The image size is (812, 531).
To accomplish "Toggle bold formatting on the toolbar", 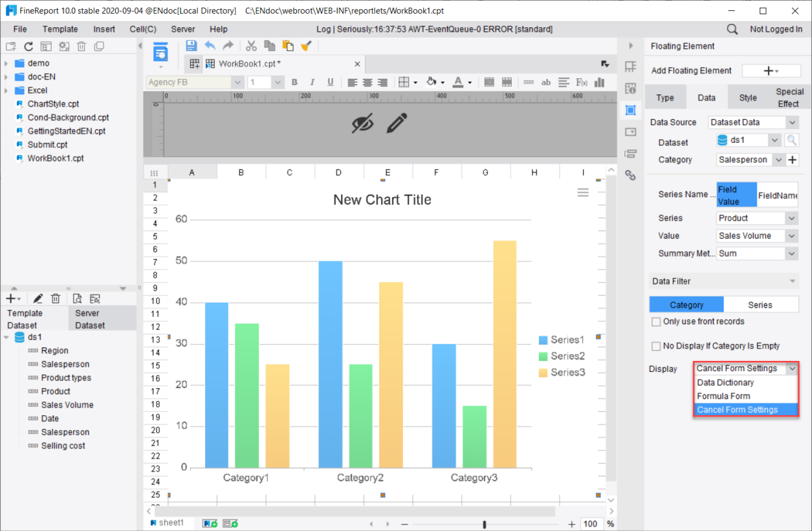I will pyautogui.click(x=294, y=83).
